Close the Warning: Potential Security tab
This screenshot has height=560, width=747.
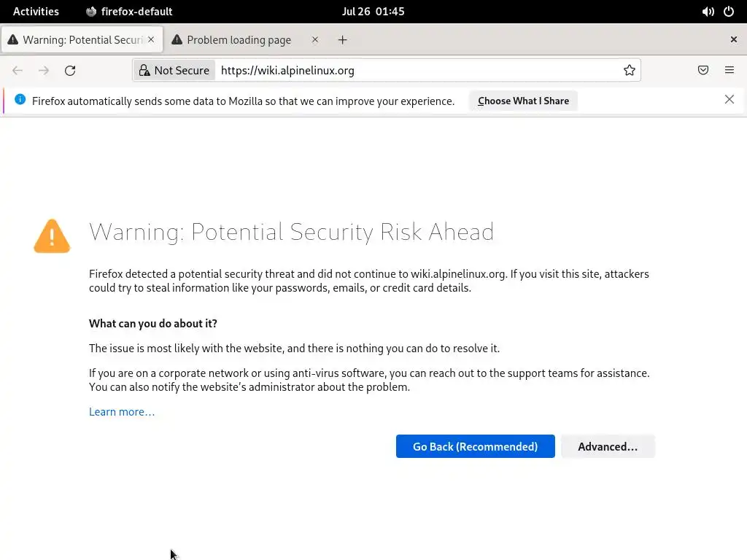point(151,39)
